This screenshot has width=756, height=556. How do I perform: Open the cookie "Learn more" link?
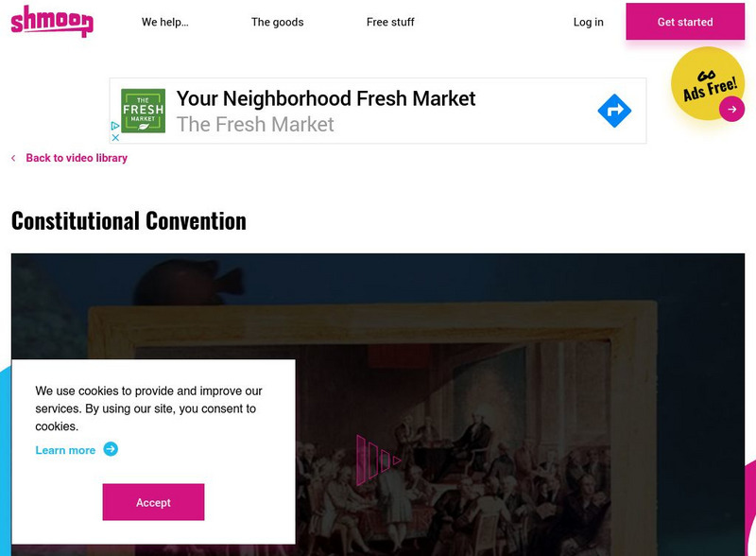pyautogui.click(x=65, y=450)
